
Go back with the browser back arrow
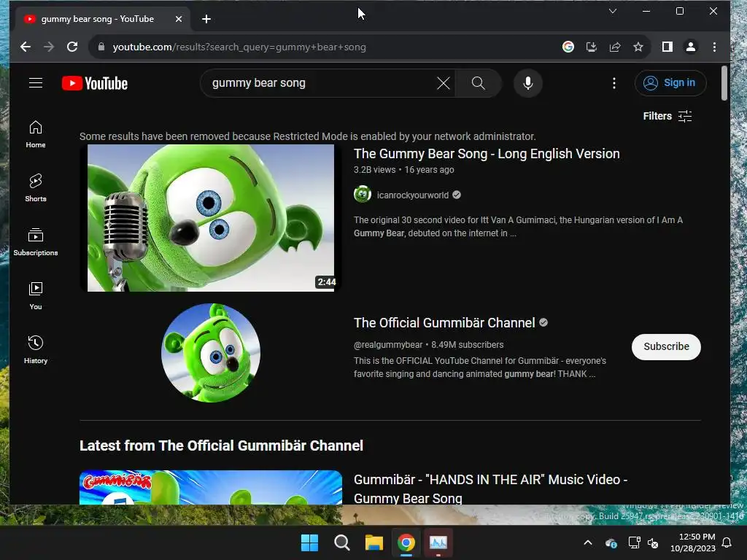point(26,47)
